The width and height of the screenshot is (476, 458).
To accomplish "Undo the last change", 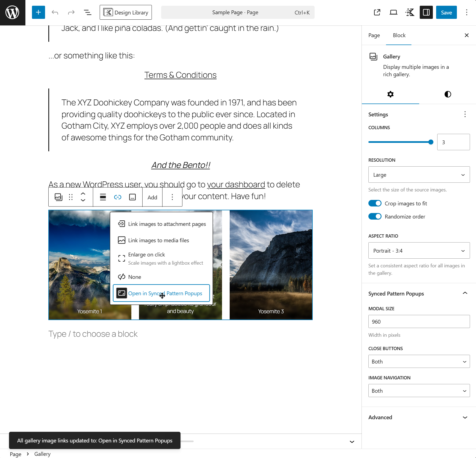I will 55,12.
